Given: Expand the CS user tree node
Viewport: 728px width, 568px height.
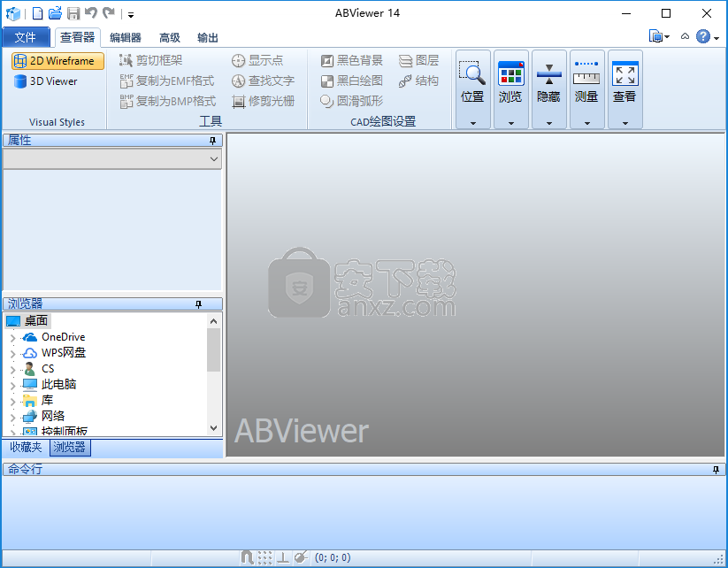Looking at the screenshot, I should point(13,370).
